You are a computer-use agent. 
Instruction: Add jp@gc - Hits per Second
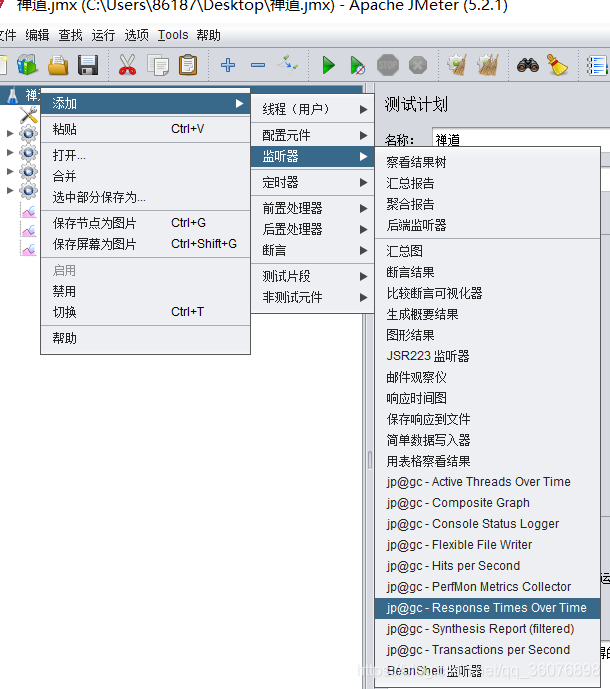pyautogui.click(x=487, y=566)
